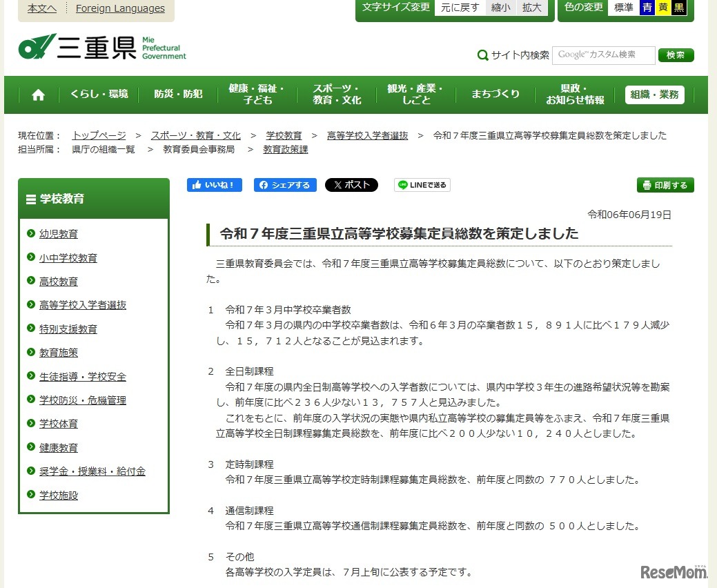Shrink text size with 縮小

[501, 8]
